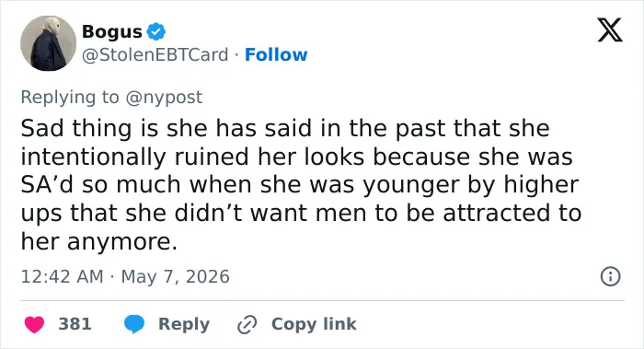Open the @nypost mention
Image resolution: width=644 pixels, height=349 pixels.
(x=164, y=98)
